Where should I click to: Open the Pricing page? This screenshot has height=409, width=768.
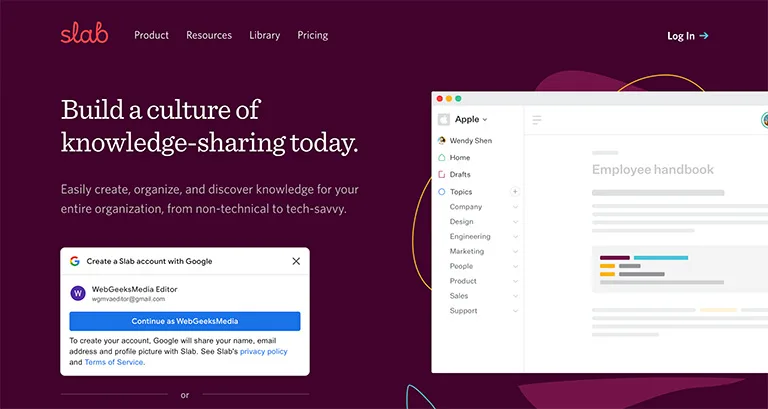click(x=312, y=35)
